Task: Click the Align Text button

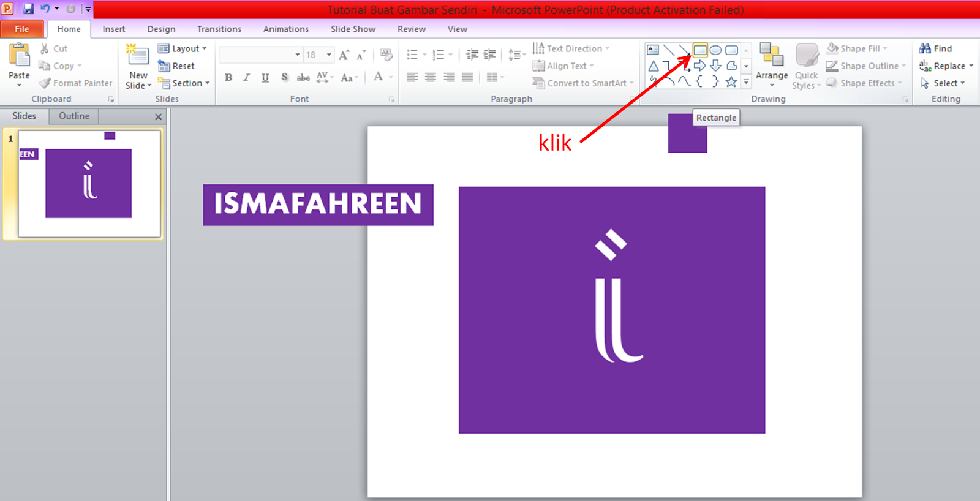Action: pyautogui.click(x=563, y=66)
